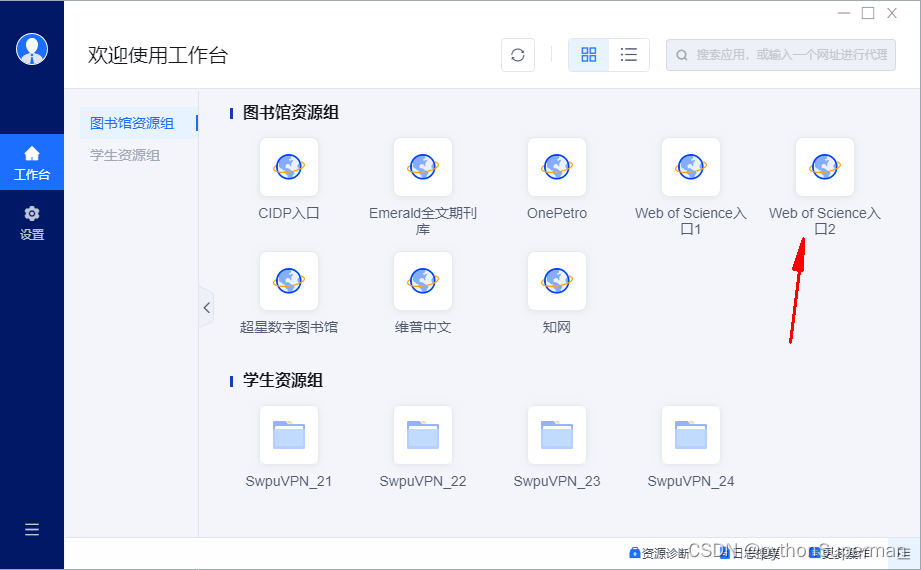The width and height of the screenshot is (921, 570).
Task: Click the status bar menu icon at far right
Action: (904, 553)
